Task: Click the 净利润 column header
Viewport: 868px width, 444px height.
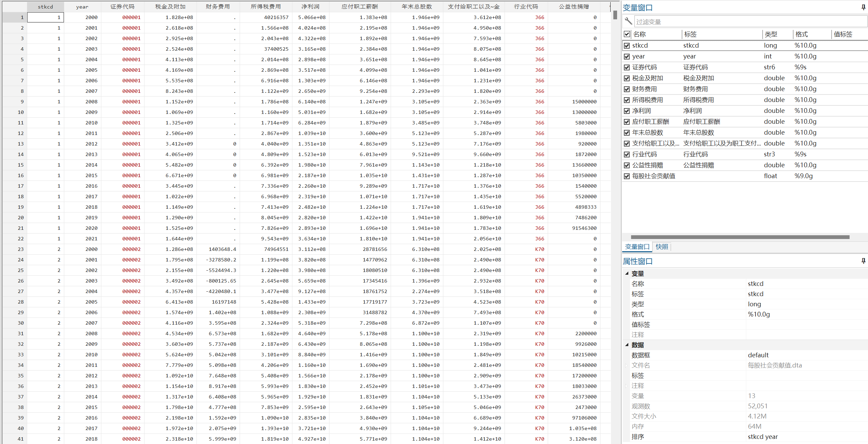Action: pyautogui.click(x=310, y=7)
